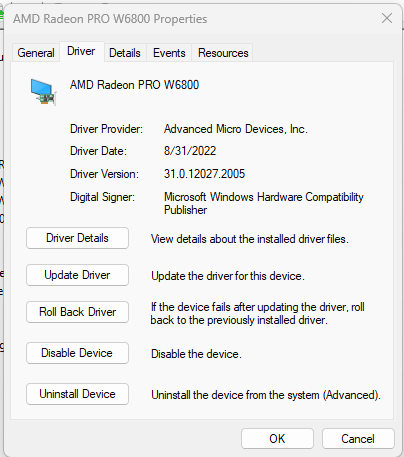Open the Details tab
The image size is (404, 457).
pyautogui.click(x=125, y=53)
